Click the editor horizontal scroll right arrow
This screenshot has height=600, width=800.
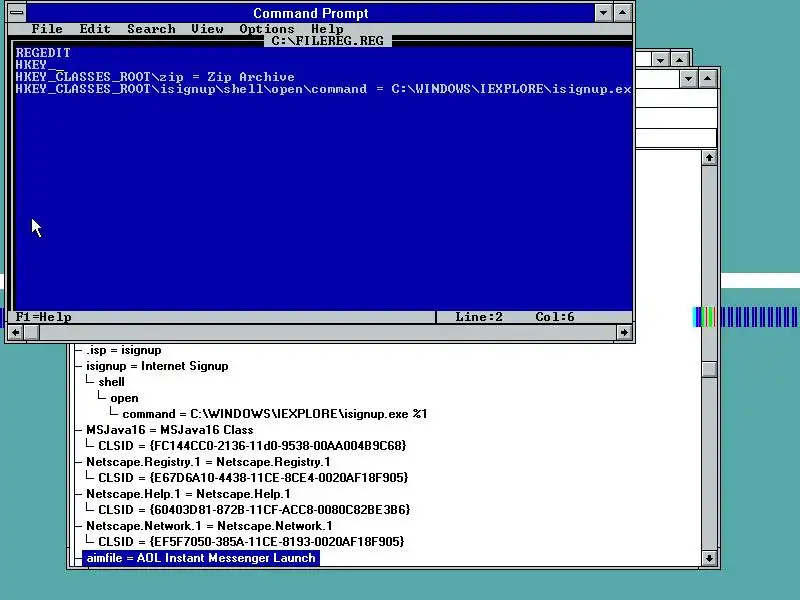[x=624, y=333]
